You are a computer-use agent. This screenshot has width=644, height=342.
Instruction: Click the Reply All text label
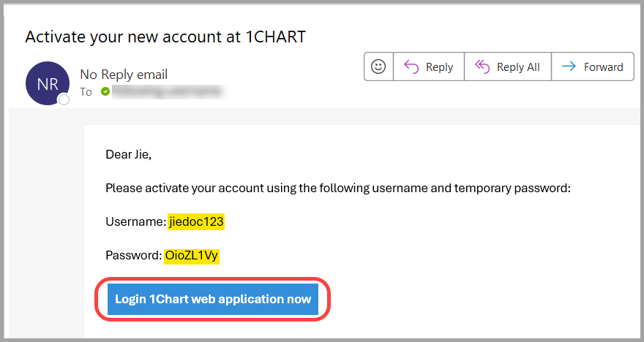[518, 66]
